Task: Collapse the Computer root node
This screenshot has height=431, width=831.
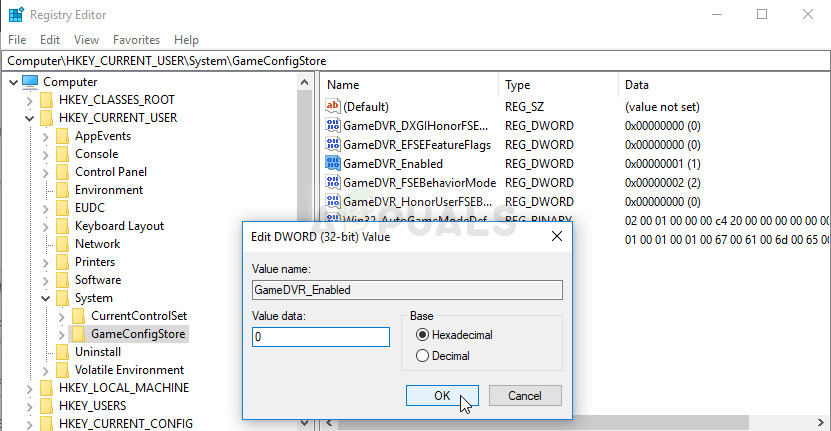Action: pos(13,82)
